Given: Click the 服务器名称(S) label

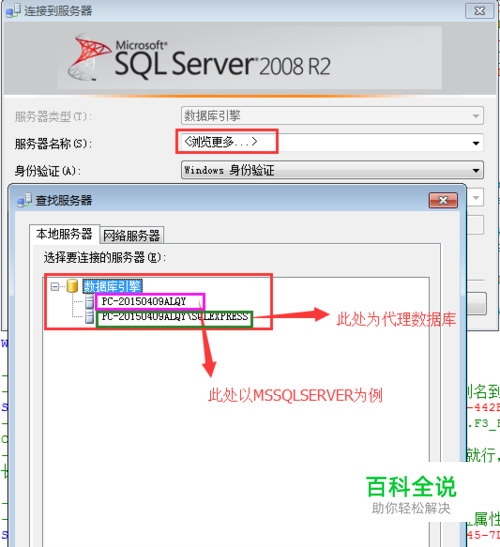Looking at the screenshot, I should tap(53, 144).
